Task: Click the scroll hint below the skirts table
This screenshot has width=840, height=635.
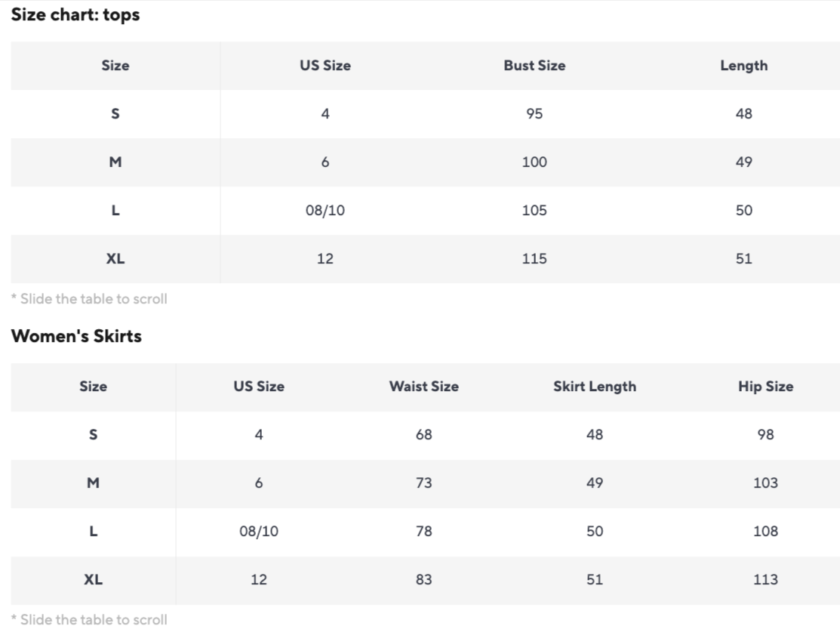Action: pos(89,620)
